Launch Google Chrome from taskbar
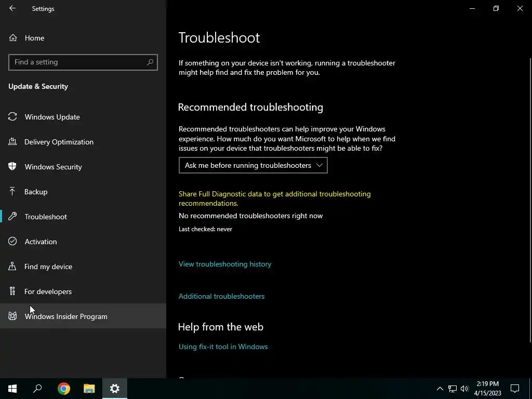The width and height of the screenshot is (532, 399). (x=64, y=389)
